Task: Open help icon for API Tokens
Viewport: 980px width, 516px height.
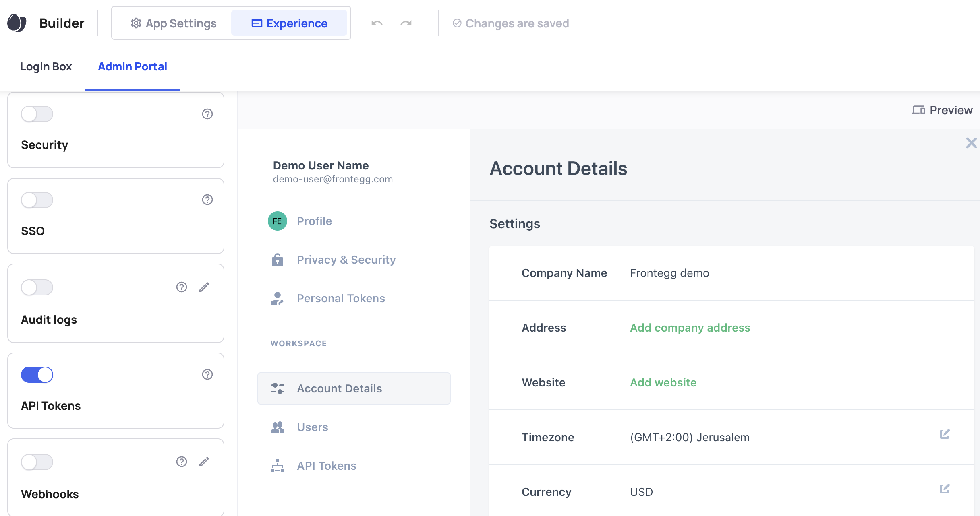Action: tap(207, 374)
